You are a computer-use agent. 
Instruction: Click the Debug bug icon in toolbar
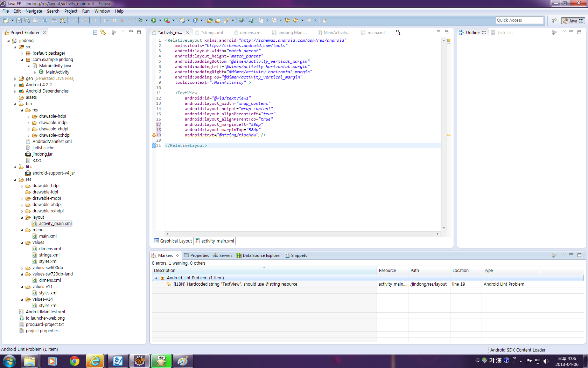[140, 21]
